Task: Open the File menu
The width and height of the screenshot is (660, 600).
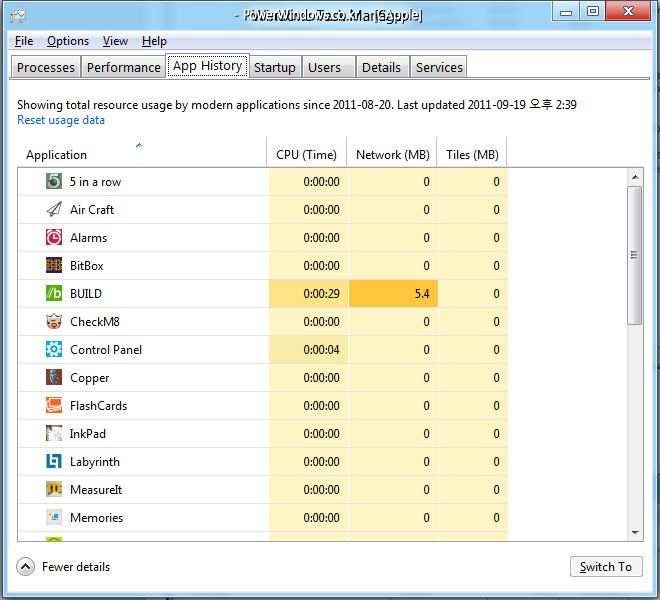Action: [x=24, y=41]
